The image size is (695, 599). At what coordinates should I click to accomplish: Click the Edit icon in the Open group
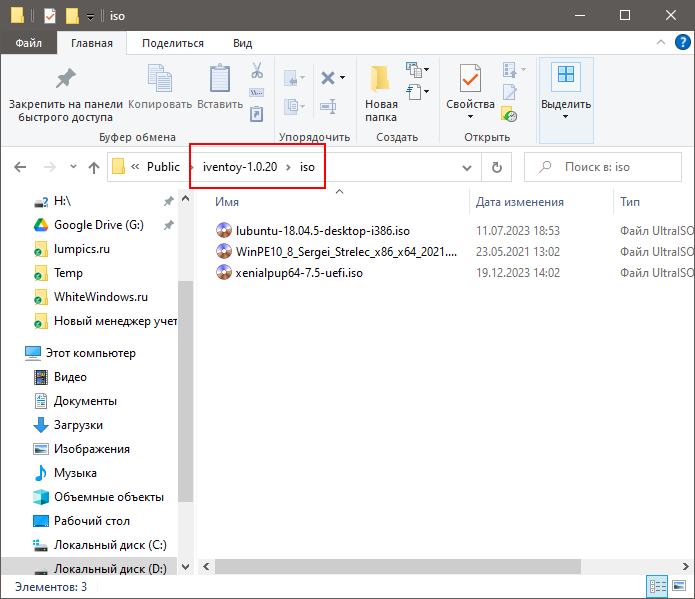coord(510,92)
